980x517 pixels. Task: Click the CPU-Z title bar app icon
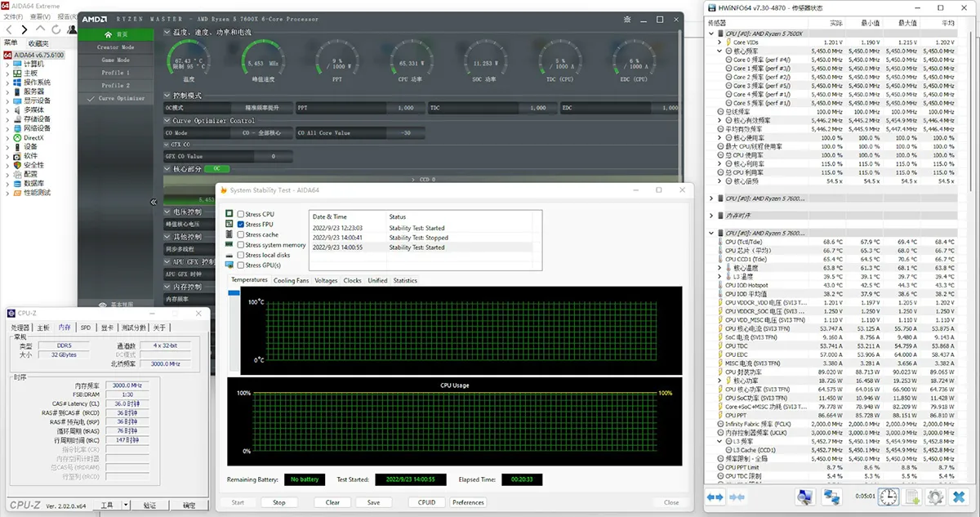(11, 314)
